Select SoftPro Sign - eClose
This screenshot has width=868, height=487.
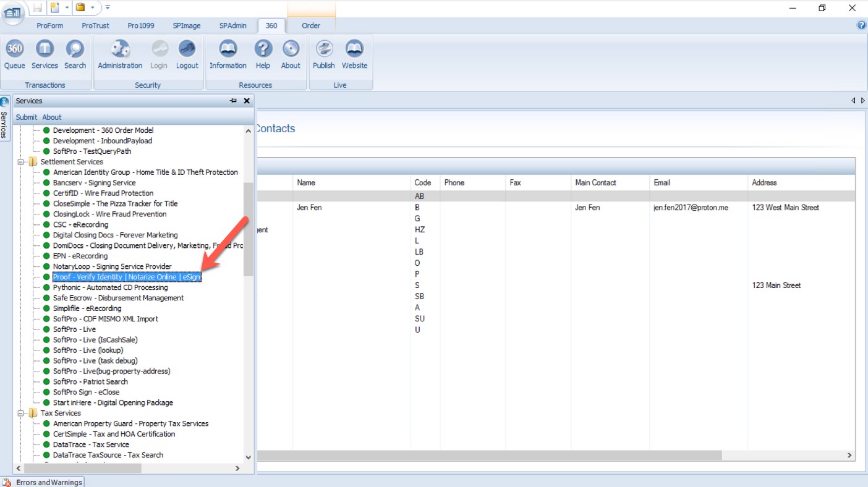86,392
